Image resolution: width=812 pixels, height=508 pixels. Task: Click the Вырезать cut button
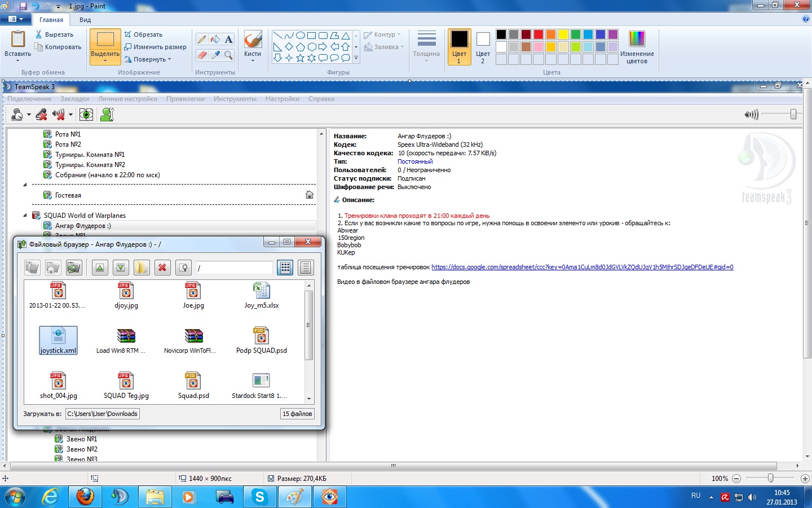point(54,34)
